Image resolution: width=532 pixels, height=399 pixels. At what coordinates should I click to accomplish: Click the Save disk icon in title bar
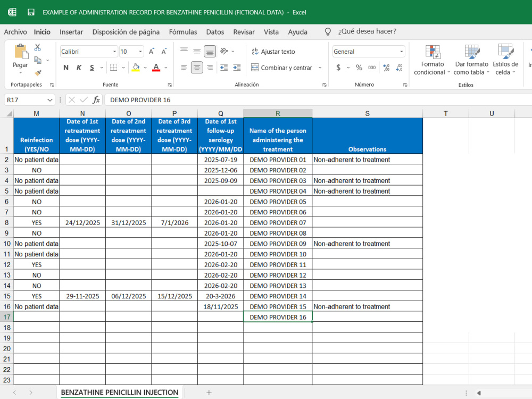click(x=31, y=13)
